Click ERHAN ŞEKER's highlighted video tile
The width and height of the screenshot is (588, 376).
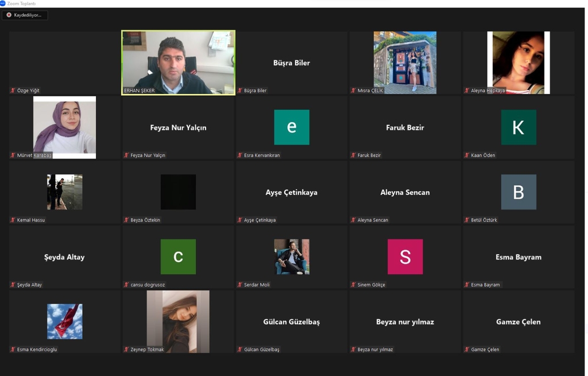[x=178, y=62]
